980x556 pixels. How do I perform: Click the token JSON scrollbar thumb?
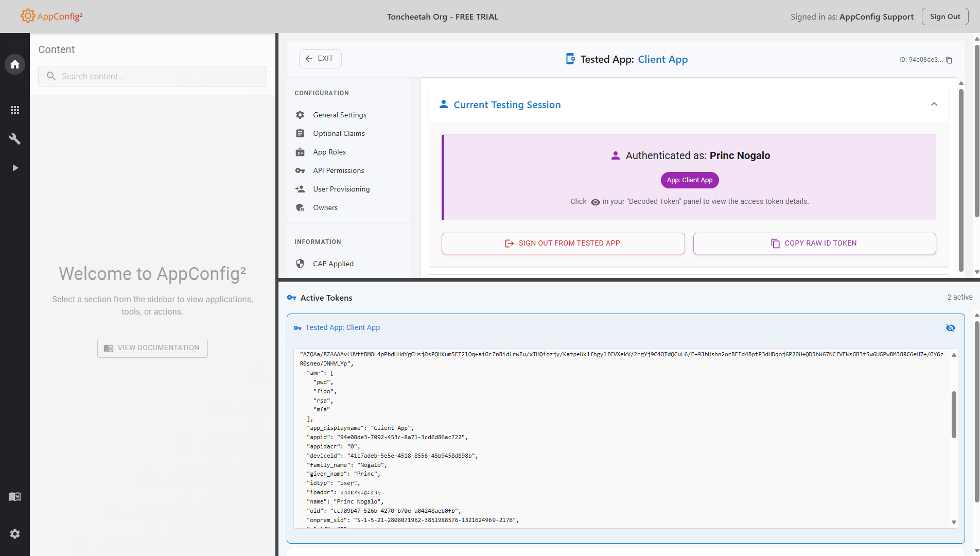pos(954,414)
